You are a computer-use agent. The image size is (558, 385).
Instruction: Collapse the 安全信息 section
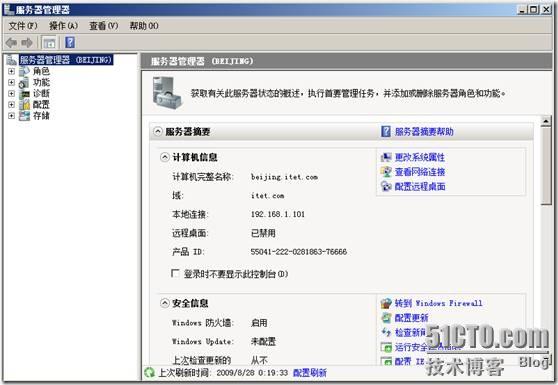164,303
